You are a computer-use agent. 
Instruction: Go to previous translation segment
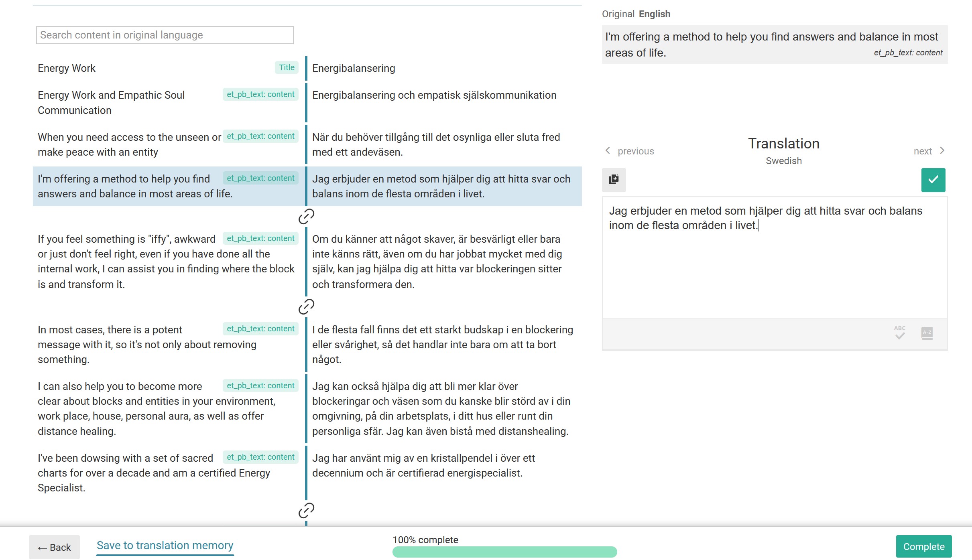pyautogui.click(x=635, y=151)
